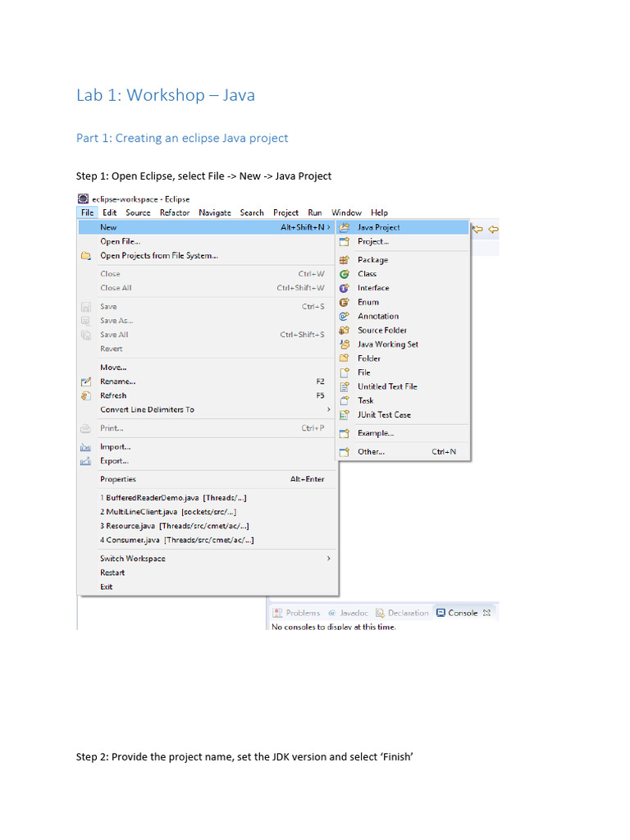Expand the New submenu arrow
Viewport: 630px width, 840px height.
point(328,227)
